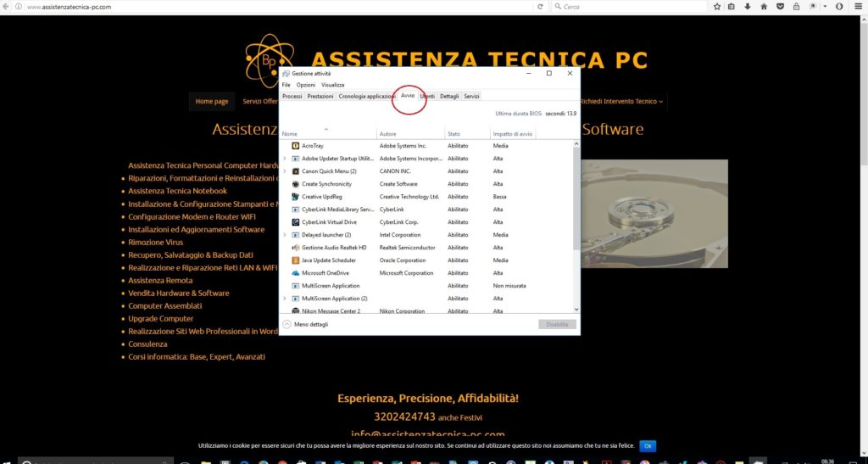Click the Disabilita button

[x=557, y=325]
